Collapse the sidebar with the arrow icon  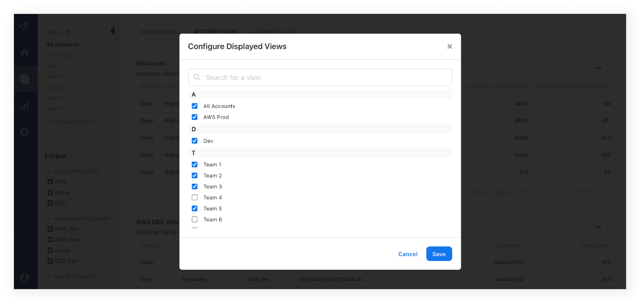coord(112,31)
